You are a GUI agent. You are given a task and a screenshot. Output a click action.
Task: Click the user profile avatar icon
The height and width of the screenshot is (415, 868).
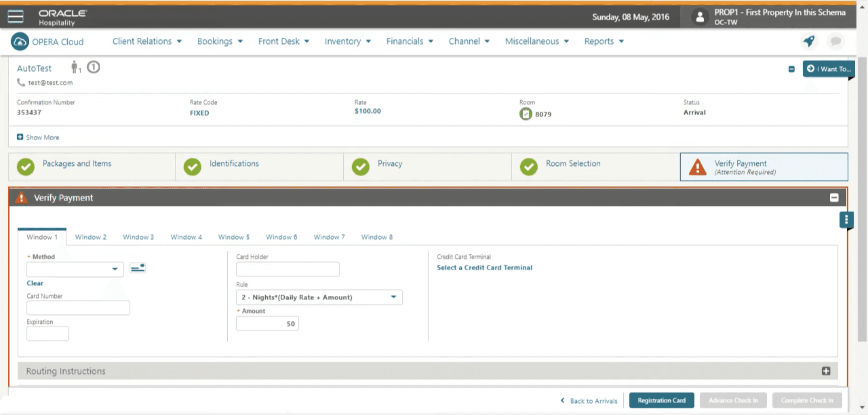(700, 17)
